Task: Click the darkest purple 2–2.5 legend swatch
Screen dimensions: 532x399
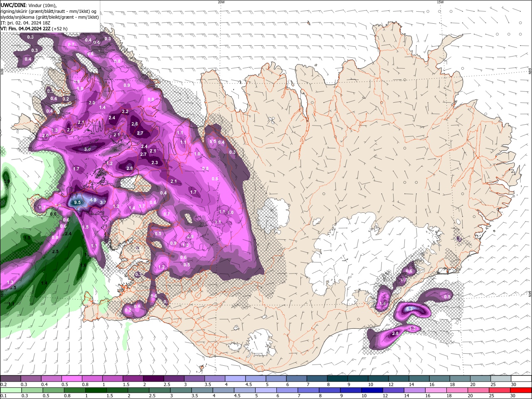Action: click(153, 379)
